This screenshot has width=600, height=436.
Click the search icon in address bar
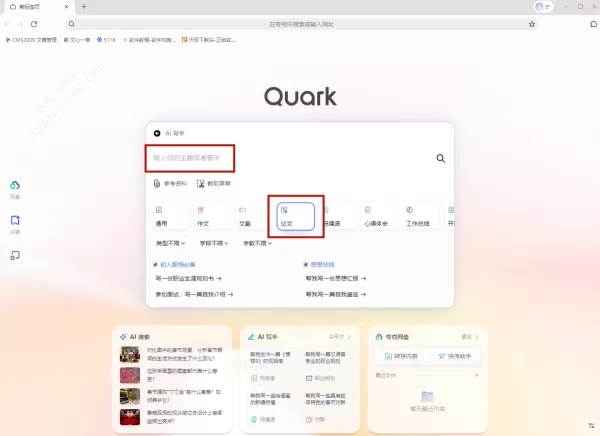[x=72, y=24]
